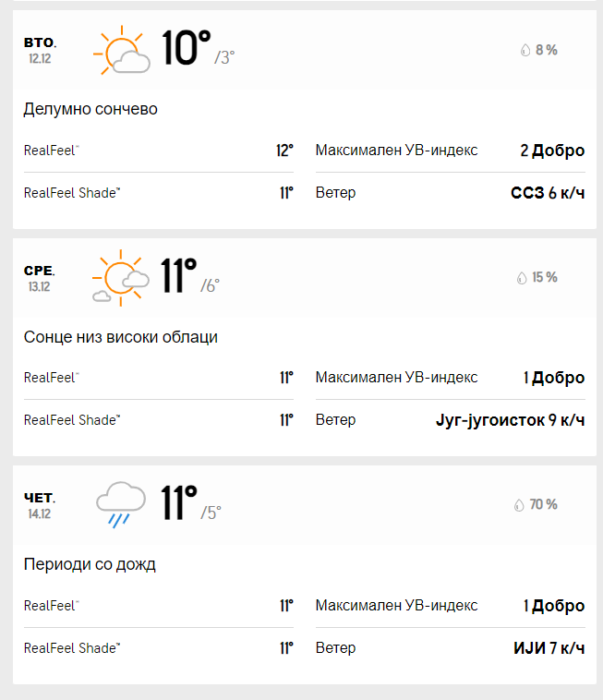Click the 10° high temperature for Tuesday
Screen dimensions: 603x700
[187, 48]
